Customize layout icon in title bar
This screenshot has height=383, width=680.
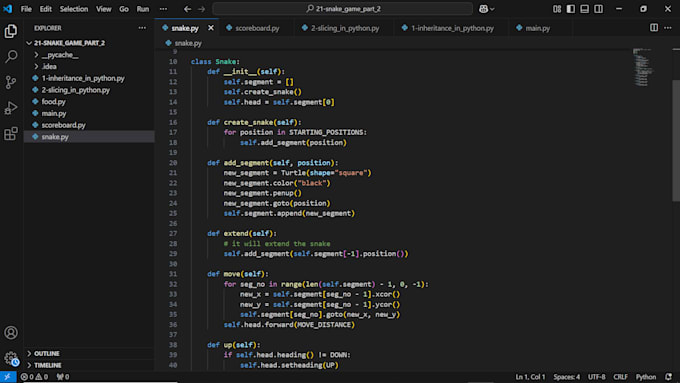tap(557, 9)
